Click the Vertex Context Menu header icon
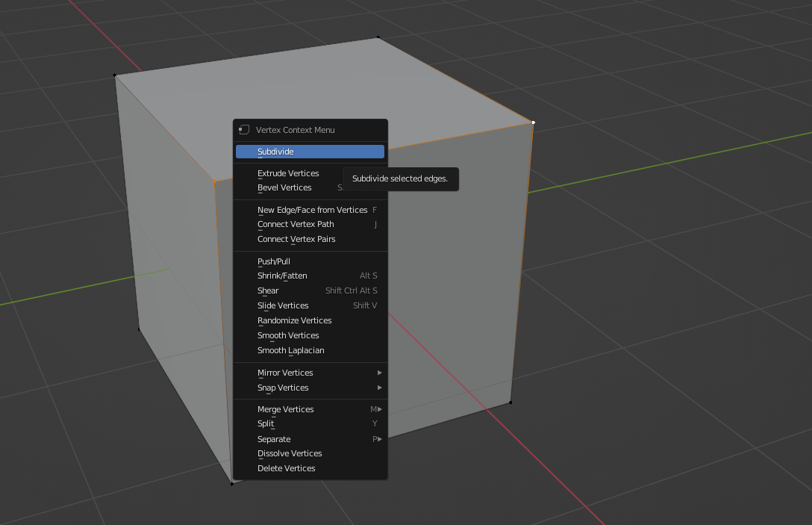The height and width of the screenshot is (525, 812). click(244, 129)
